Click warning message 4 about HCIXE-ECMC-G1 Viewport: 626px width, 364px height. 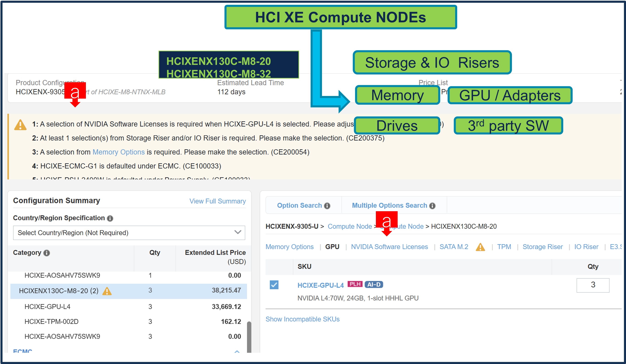pyautogui.click(x=126, y=166)
